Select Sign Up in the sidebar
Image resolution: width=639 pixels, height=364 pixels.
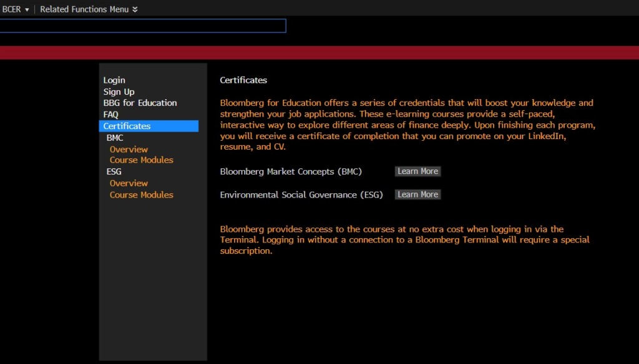(x=119, y=92)
